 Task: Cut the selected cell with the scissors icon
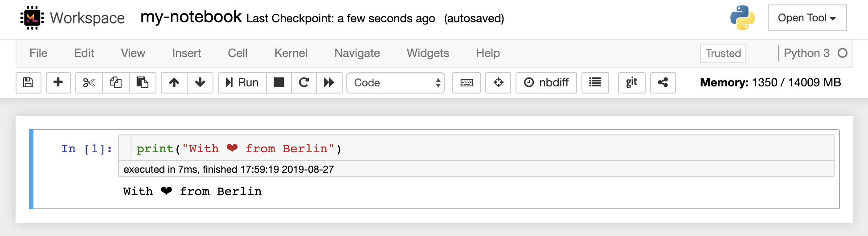click(x=89, y=83)
